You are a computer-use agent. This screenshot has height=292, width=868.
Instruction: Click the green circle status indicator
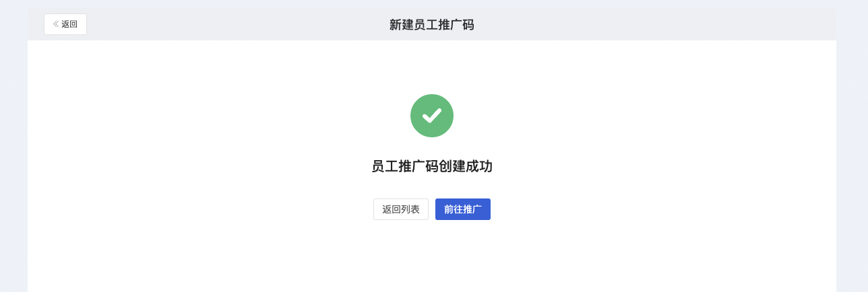click(x=432, y=116)
